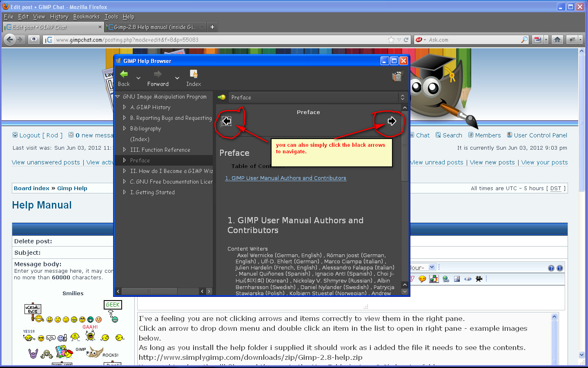The image size is (588, 368).
Task: Insert quote using the speech bubble editor icon
Action: point(422,279)
